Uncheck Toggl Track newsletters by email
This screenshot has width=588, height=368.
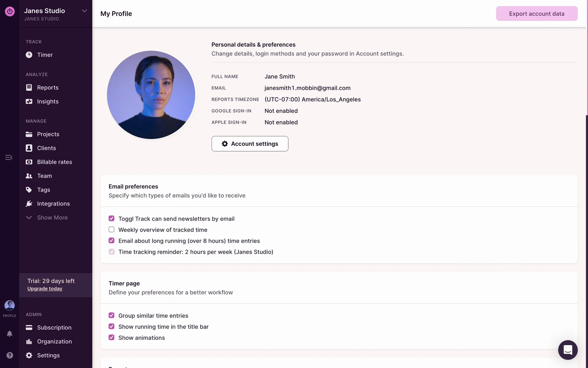[111, 219]
